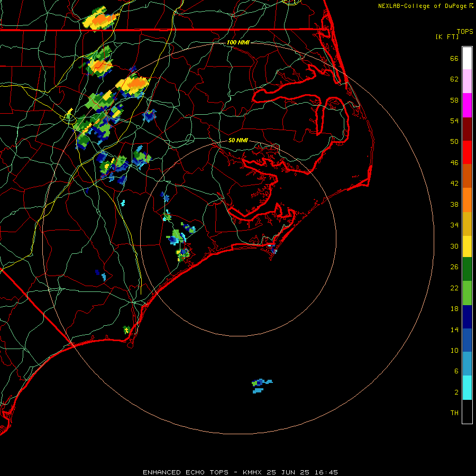Viewport: 476px width, 476px height.
Task: Select the "58" legend value
Action: pos(454,100)
